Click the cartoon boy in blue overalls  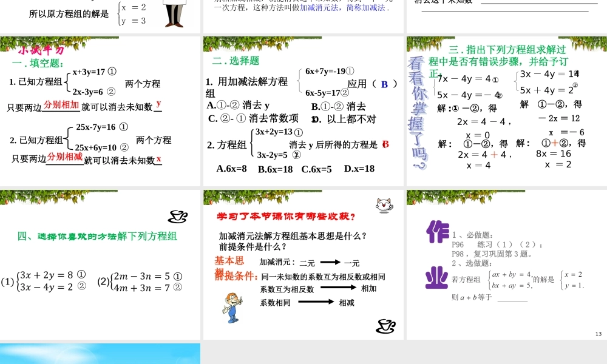tap(232, 308)
